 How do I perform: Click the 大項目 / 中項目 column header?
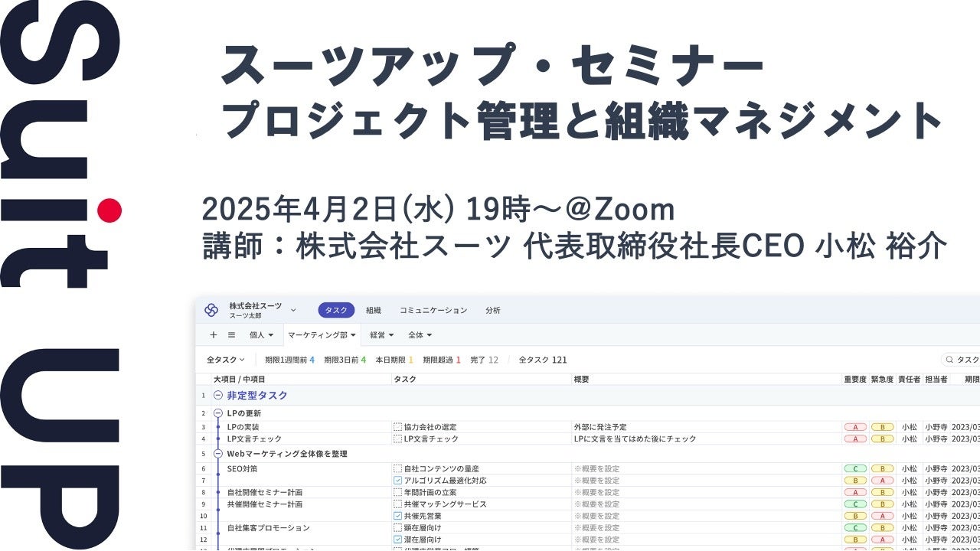239,380
